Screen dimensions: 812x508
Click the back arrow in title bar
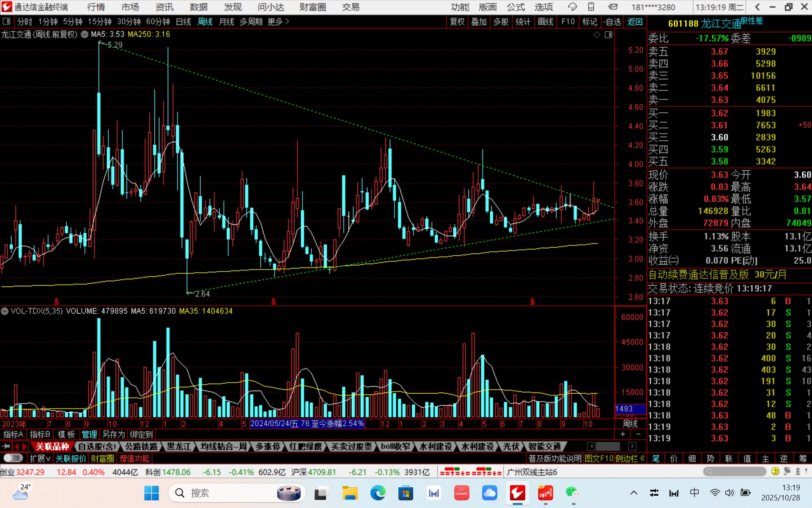point(757,7)
